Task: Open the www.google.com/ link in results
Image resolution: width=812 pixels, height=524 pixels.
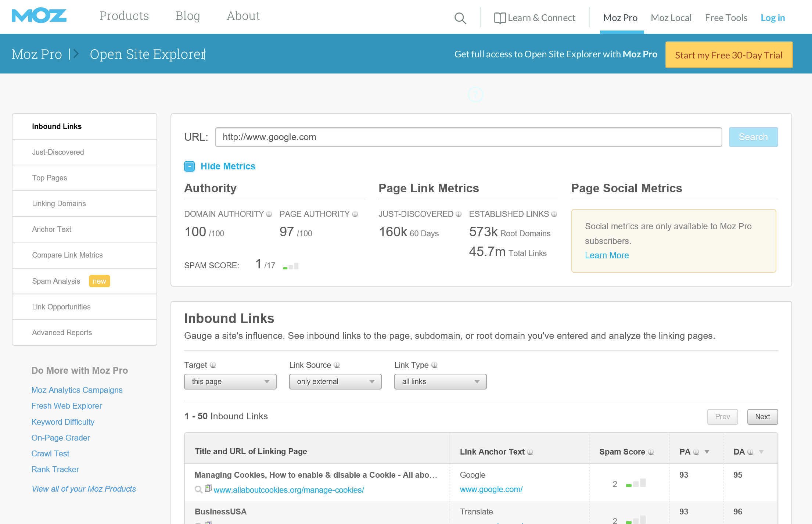Action: pyautogui.click(x=491, y=489)
